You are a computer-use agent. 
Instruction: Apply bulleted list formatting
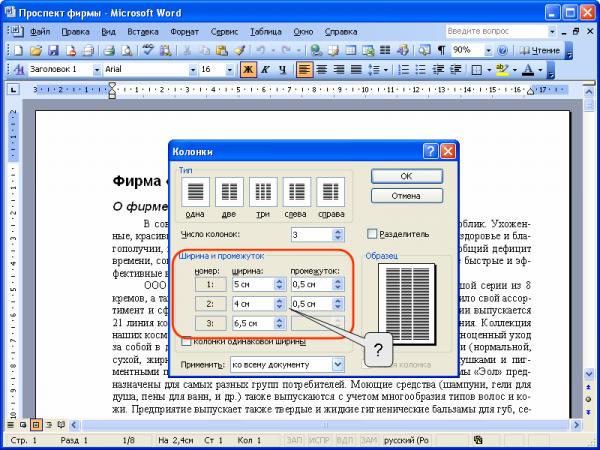click(x=421, y=70)
